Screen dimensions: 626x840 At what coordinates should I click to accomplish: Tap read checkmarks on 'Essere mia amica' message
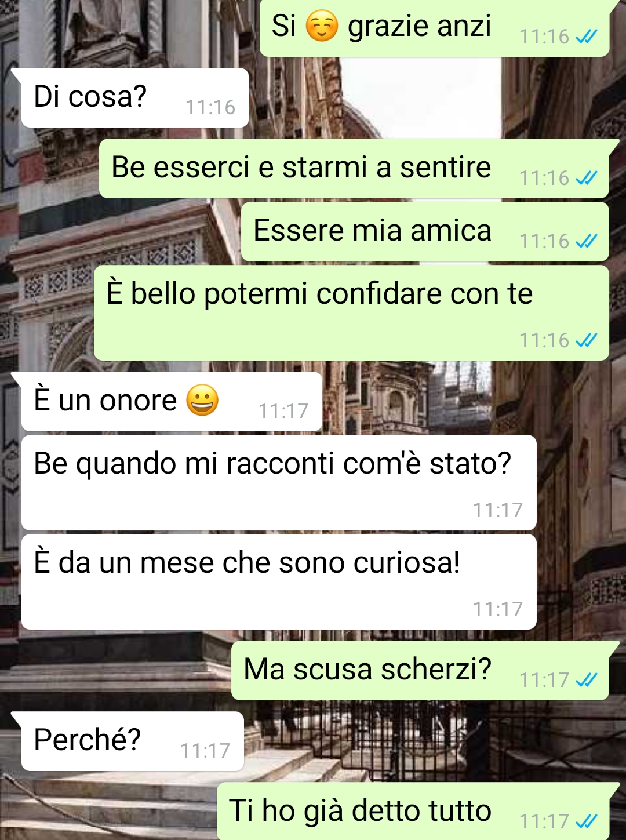pos(587,241)
